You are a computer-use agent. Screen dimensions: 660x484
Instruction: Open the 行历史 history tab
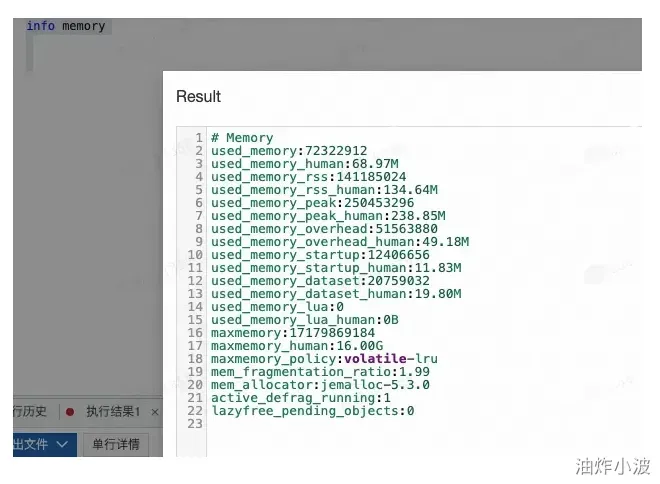(x=29, y=411)
